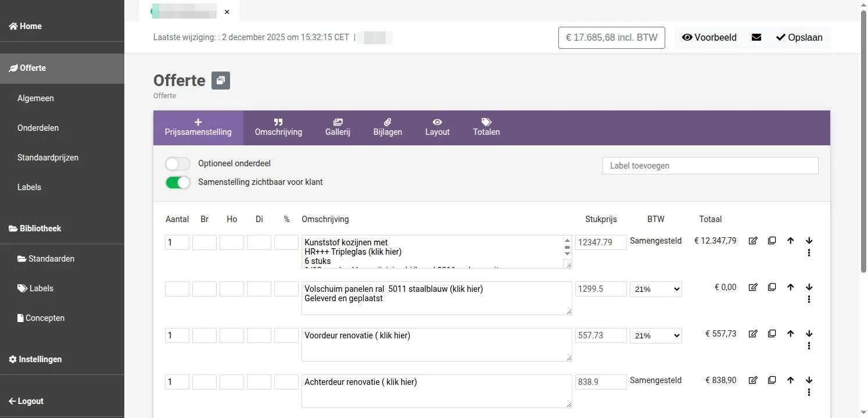Screen dimensions: 868x418
Task: Click Stukprijs field showing 12347.79
Action: pos(601,242)
